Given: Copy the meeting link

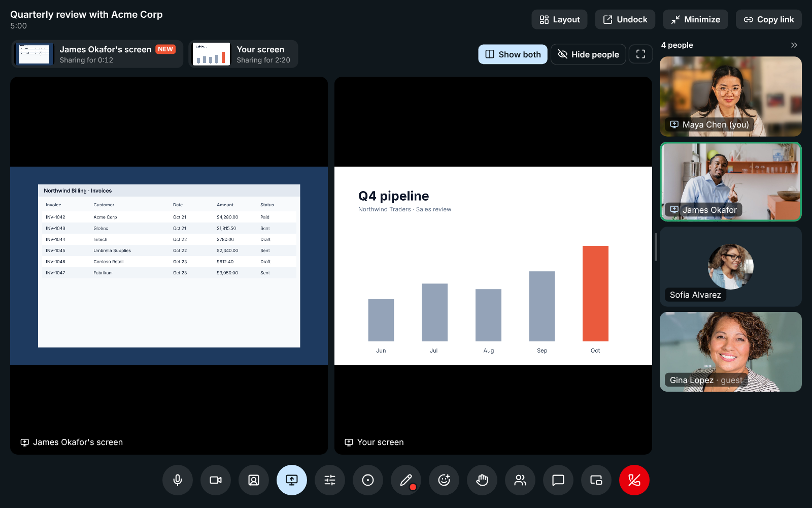Looking at the screenshot, I should (x=769, y=19).
